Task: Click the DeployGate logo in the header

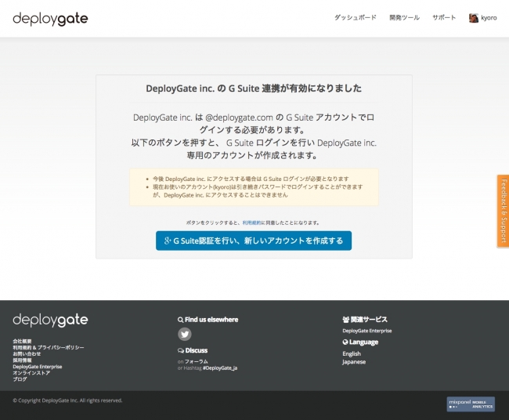Action: point(50,19)
